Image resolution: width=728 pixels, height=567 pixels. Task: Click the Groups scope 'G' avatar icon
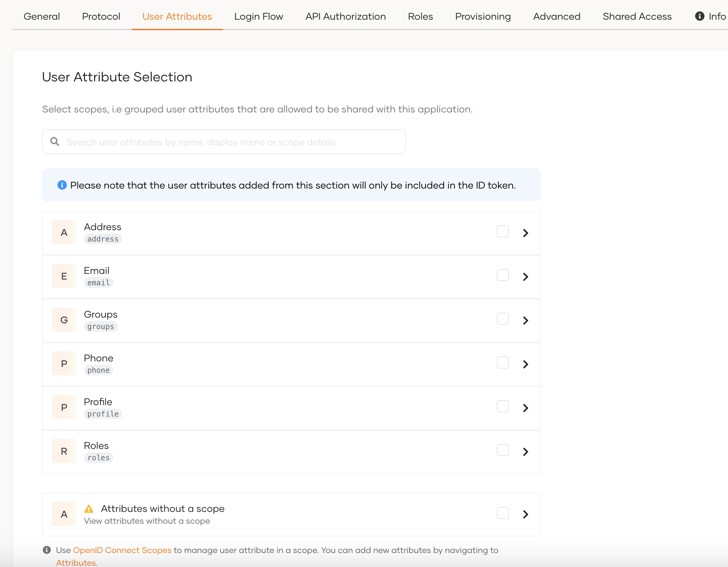point(64,320)
